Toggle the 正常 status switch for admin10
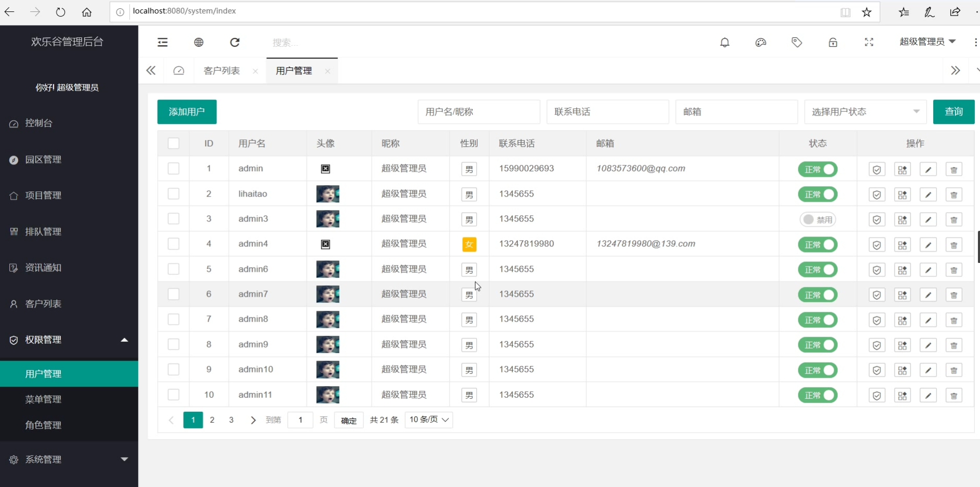This screenshot has width=980, height=487. coord(818,370)
